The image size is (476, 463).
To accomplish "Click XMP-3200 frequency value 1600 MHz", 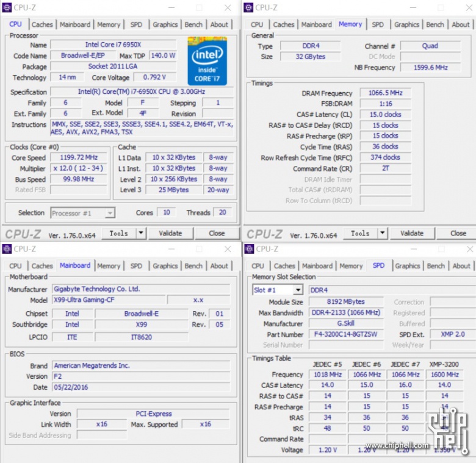I will [445, 375].
